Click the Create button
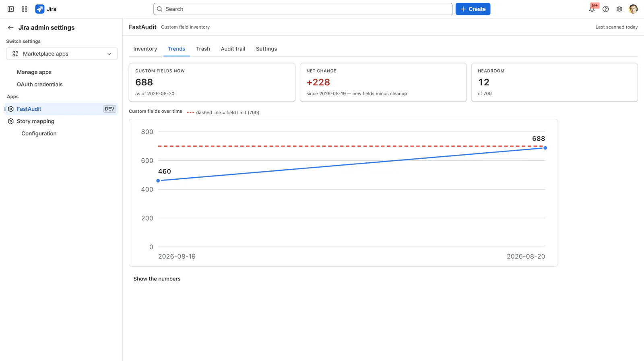The width and height of the screenshot is (644, 361). pyautogui.click(x=473, y=9)
